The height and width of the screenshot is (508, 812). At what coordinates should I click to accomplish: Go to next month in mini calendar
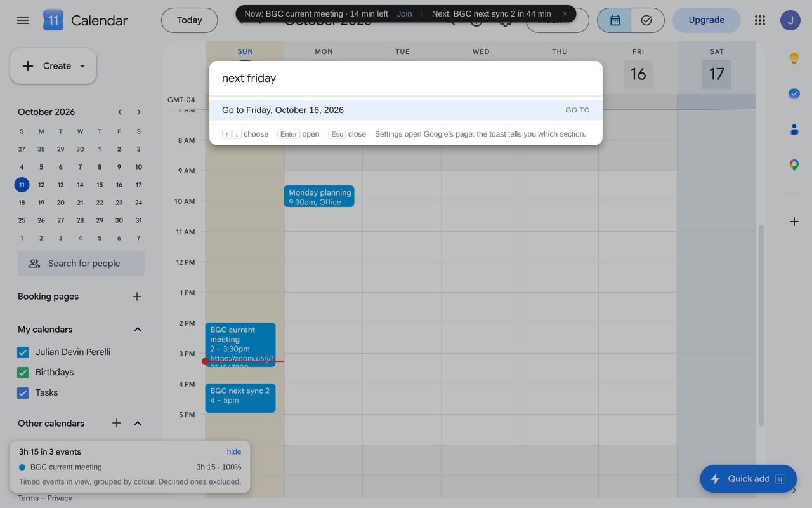(139, 112)
